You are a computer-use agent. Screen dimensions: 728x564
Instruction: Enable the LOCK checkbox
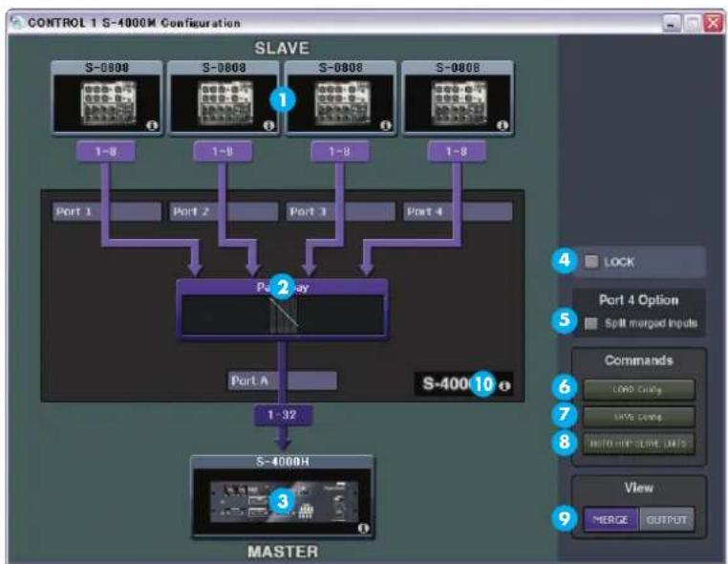pos(591,262)
